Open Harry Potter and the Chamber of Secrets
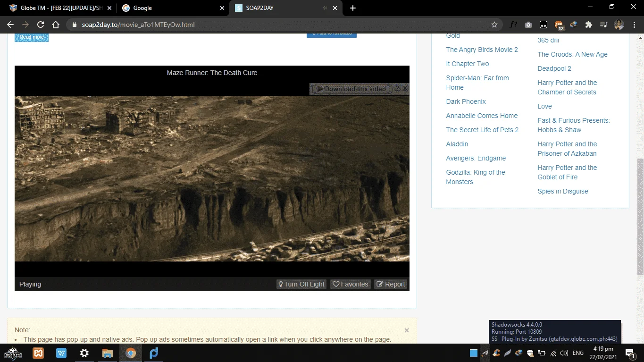The height and width of the screenshot is (362, 644). [x=567, y=87]
